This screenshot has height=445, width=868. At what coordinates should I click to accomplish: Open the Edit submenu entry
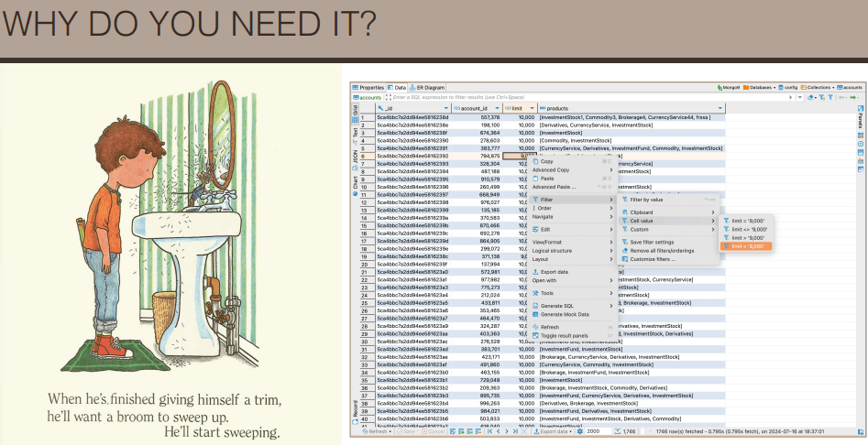572,230
